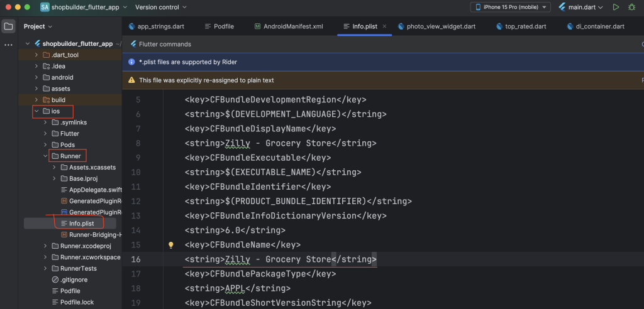Click the warning triangle icon in banner
644x309 pixels.
[131, 80]
